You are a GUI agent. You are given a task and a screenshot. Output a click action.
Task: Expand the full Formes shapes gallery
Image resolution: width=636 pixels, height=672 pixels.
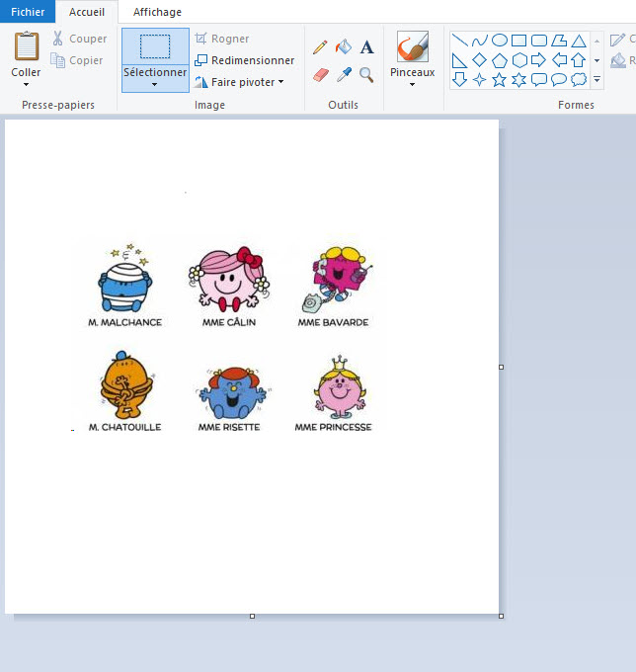(x=597, y=80)
